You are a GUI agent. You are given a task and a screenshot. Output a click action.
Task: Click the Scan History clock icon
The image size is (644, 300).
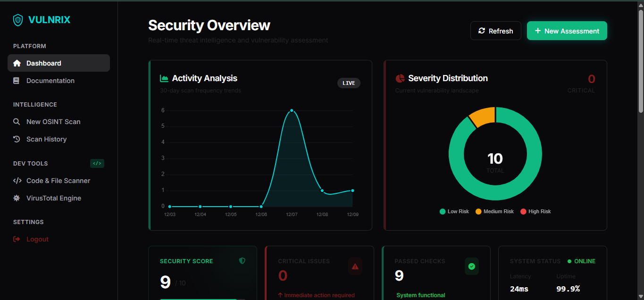point(17,139)
